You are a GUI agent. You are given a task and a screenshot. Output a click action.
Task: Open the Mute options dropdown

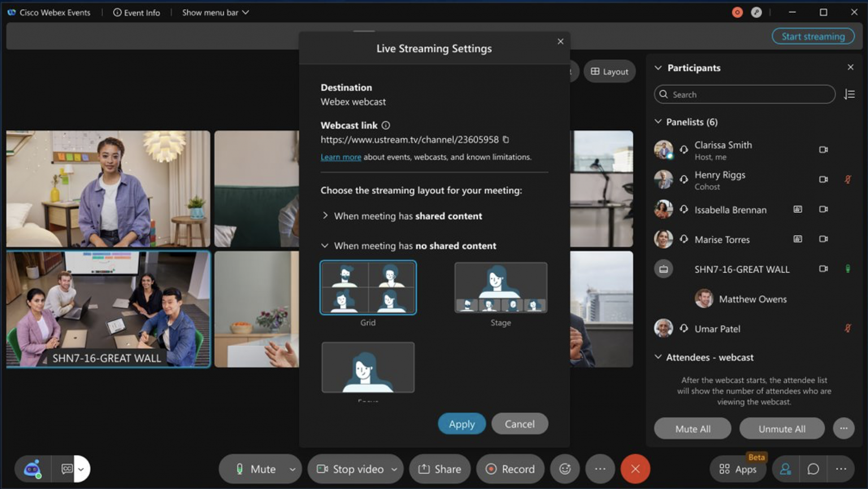point(293,469)
